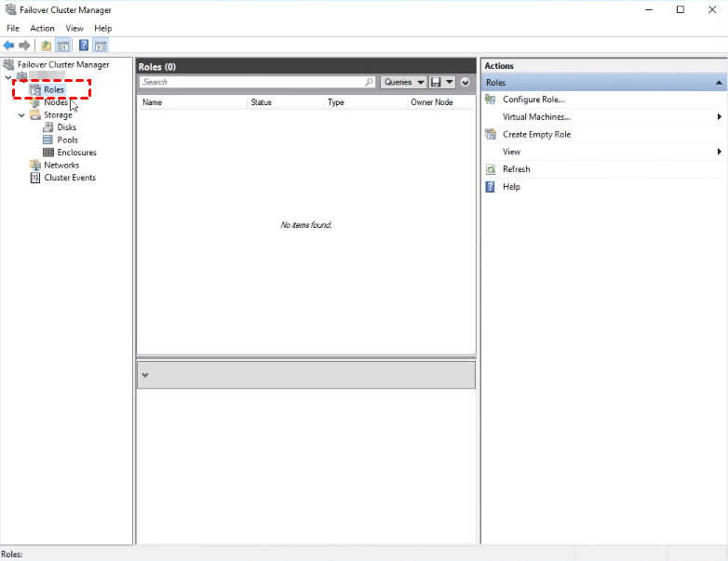The width and height of the screenshot is (728, 561).
Task: Click the root Failover Cluster Manager tree icon
Action: click(8, 64)
